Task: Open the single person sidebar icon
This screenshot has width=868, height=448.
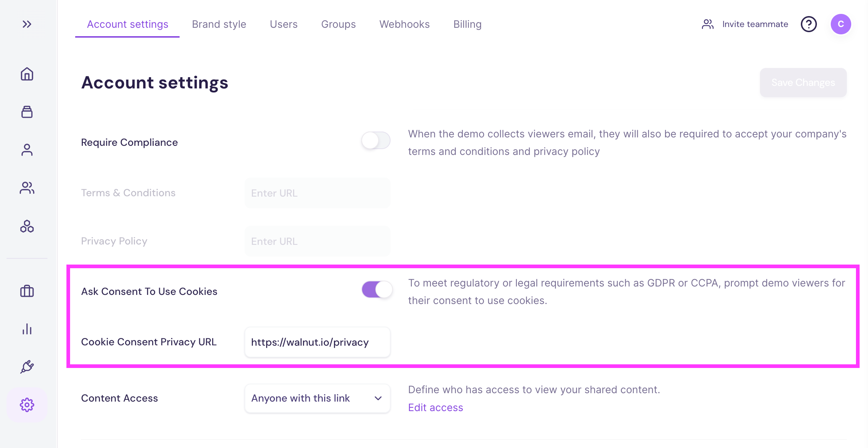Action: pos(27,150)
